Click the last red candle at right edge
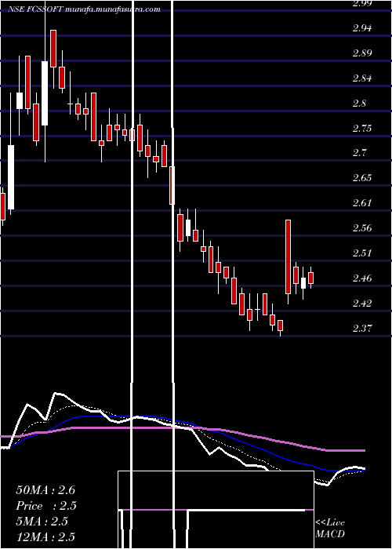Screen dimensions: 392x549 pyautogui.click(x=310, y=278)
